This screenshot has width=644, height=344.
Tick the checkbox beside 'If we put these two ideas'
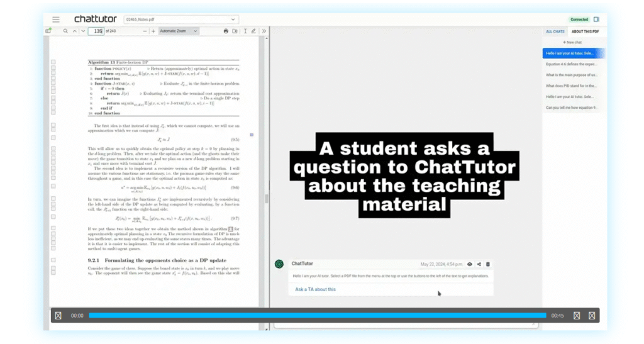[x=53, y=228]
